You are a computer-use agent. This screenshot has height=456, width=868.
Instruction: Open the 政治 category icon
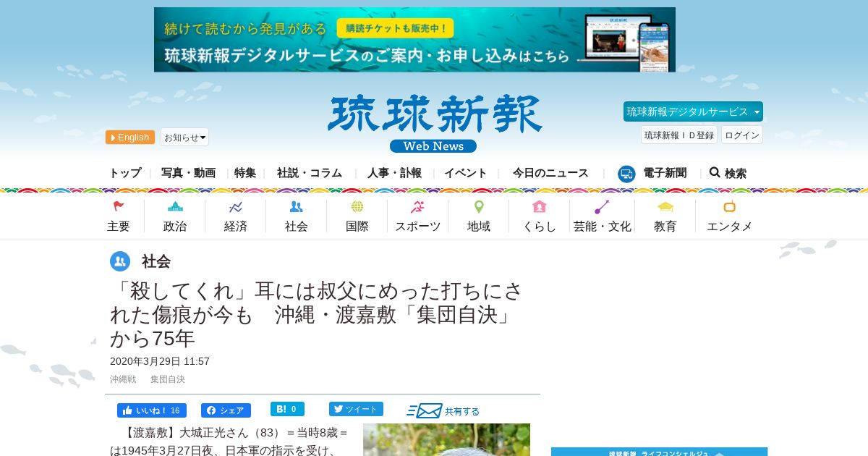[175, 207]
